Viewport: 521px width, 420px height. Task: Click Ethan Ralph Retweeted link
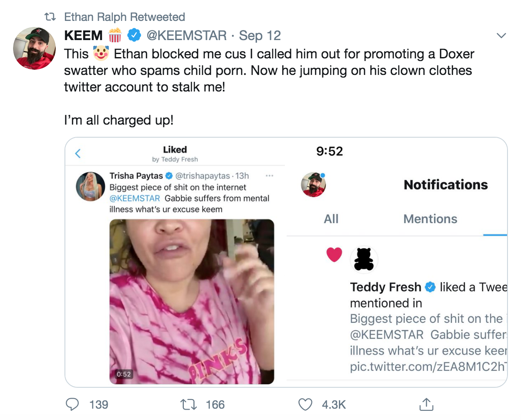click(x=125, y=17)
